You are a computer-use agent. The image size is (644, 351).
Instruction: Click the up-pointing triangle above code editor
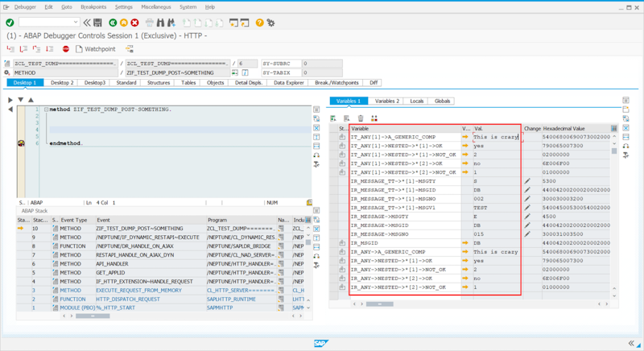31,100
